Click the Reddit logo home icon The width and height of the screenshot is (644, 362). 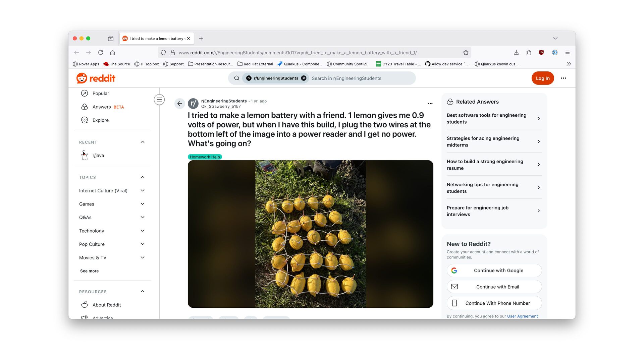tap(96, 78)
